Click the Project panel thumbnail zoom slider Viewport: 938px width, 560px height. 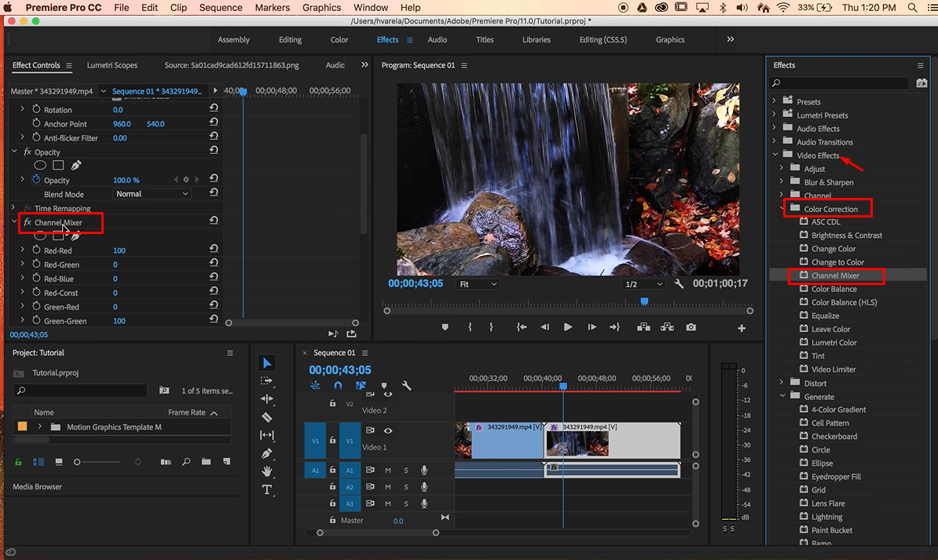pyautogui.click(x=97, y=462)
